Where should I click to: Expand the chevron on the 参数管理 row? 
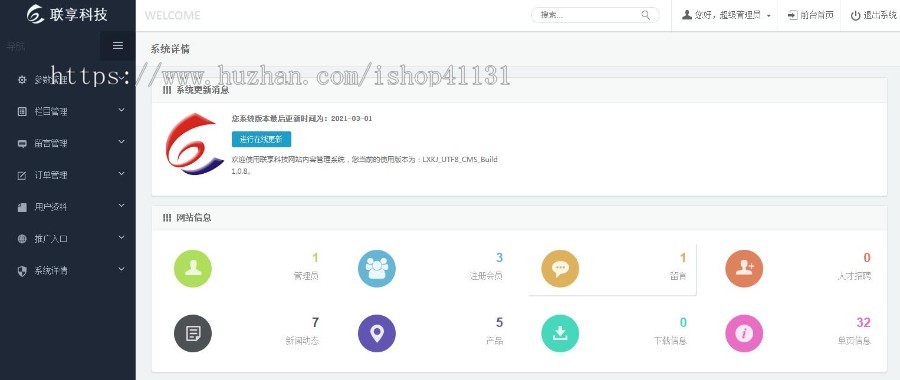(121, 78)
